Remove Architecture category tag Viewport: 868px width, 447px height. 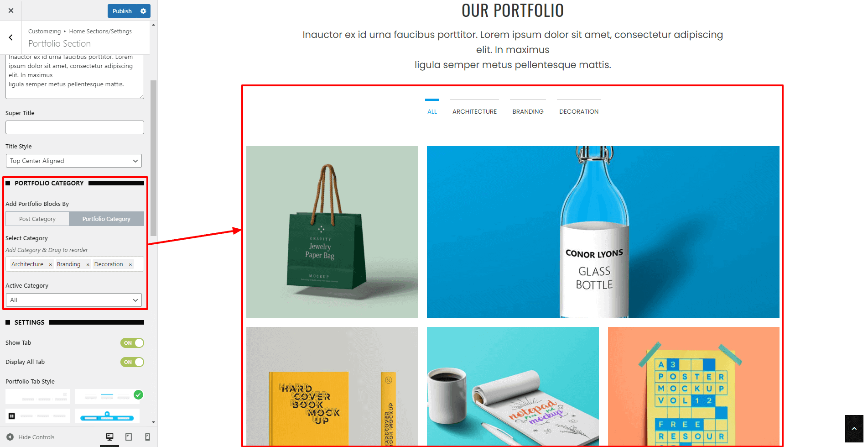[x=51, y=264]
